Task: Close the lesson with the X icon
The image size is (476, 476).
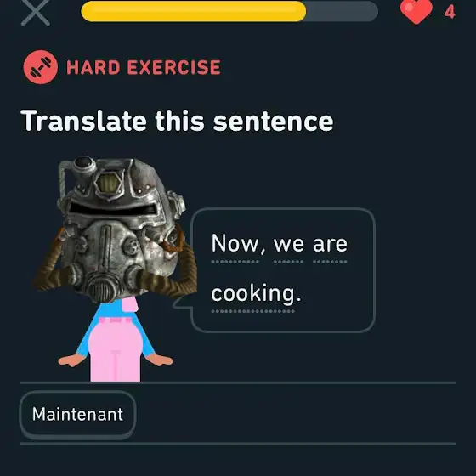Action: pyautogui.click(x=36, y=12)
